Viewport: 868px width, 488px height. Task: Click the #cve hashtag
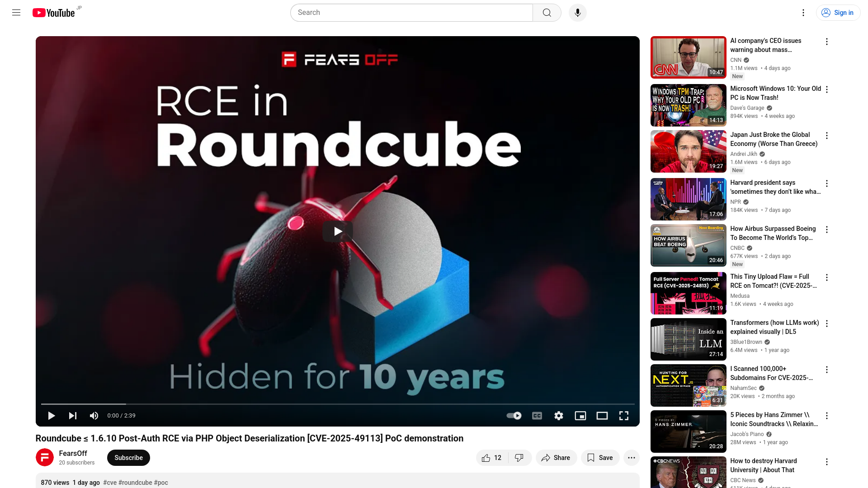tap(110, 483)
